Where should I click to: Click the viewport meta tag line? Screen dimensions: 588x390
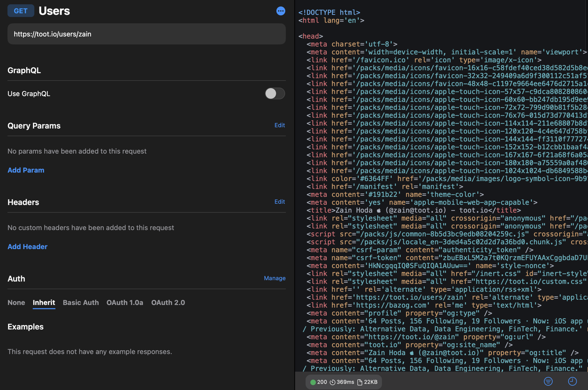pos(447,52)
